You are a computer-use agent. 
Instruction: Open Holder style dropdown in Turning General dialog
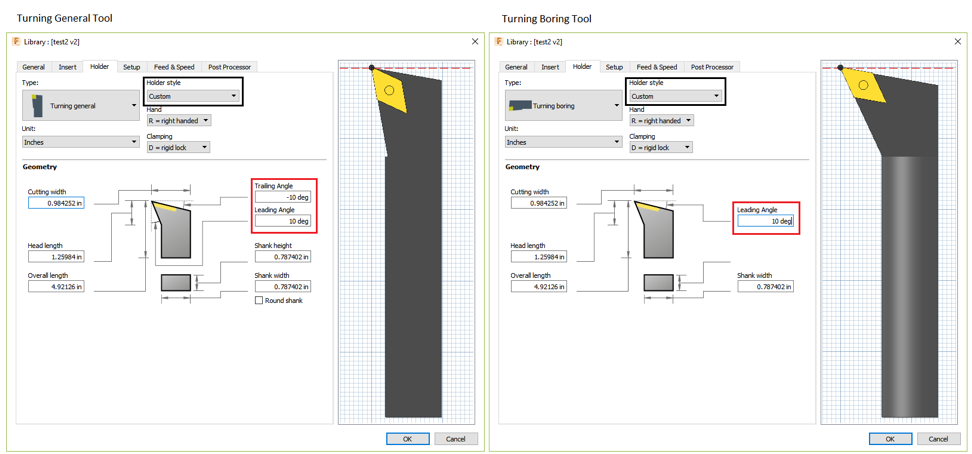[193, 96]
